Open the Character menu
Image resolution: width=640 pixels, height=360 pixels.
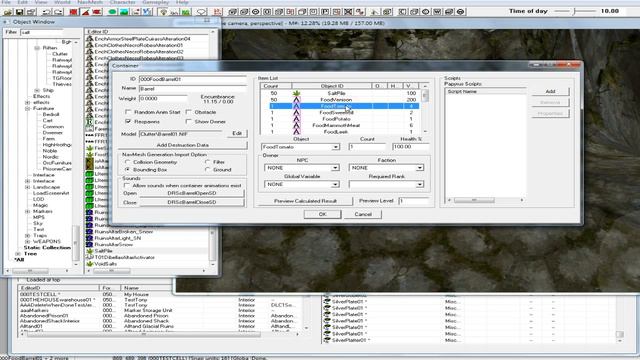click(x=122, y=2)
